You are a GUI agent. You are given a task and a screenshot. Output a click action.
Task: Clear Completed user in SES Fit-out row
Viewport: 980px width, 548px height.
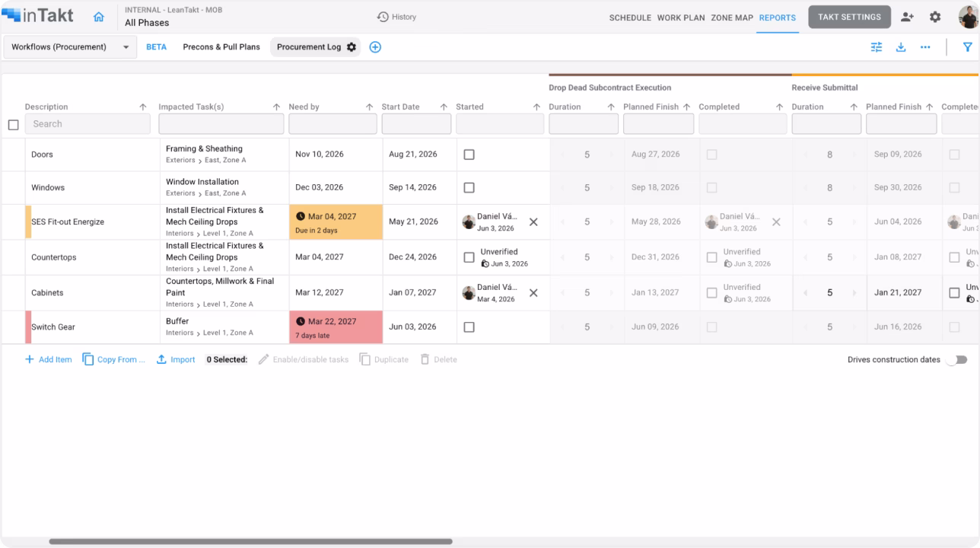click(776, 222)
